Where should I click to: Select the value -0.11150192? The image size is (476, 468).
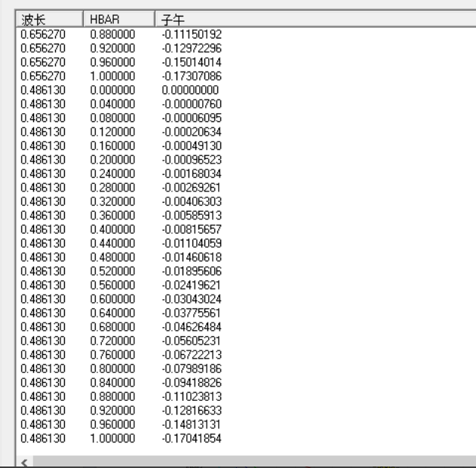[x=192, y=34]
